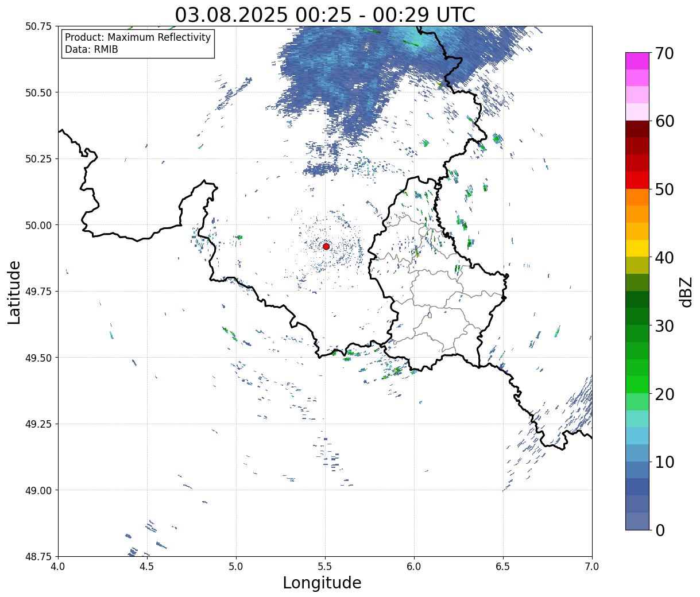Click the orange swatch just below 50 dBZ

[637, 197]
